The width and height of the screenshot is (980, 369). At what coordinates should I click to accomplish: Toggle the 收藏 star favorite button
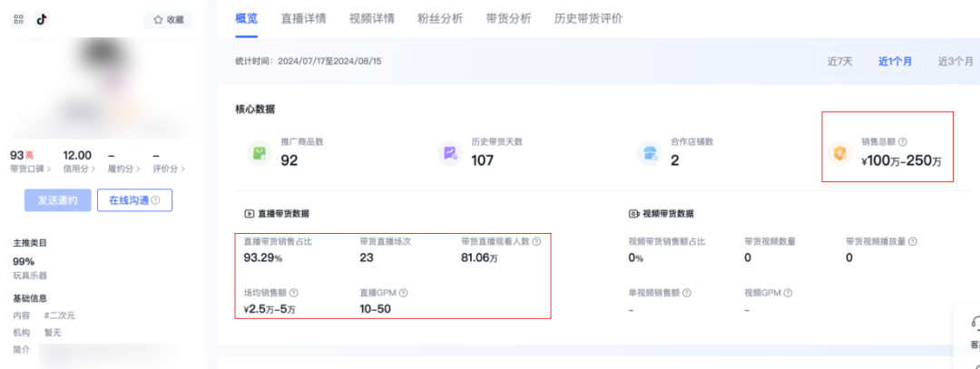168,19
